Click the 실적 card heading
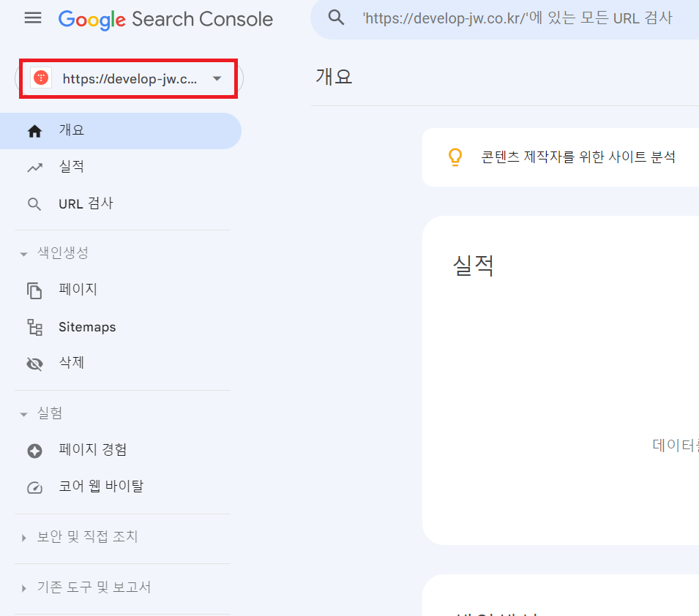Image resolution: width=699 pixels, height=616 pixels. point(473,266)
